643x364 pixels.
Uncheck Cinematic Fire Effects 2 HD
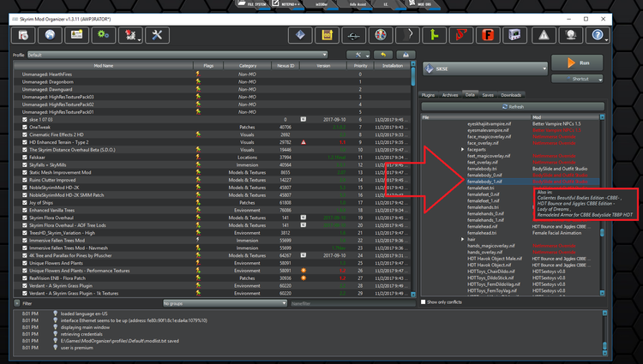coord(25,134)
